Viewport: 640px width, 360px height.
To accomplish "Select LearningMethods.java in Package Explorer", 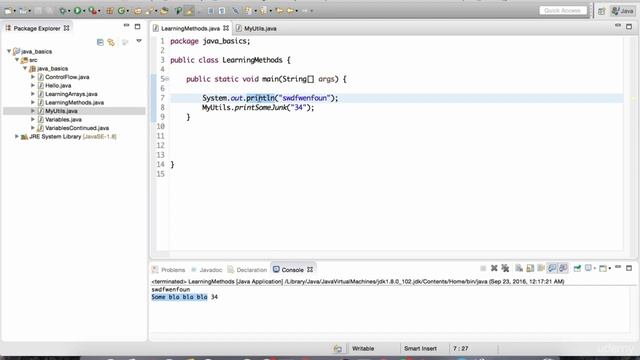I will (x=74, y=102).
